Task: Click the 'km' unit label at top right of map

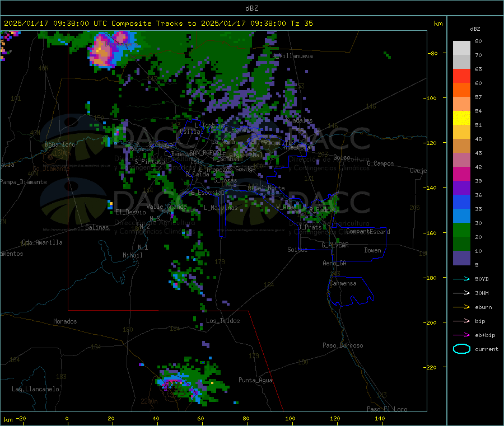Action: [x=438, y=24]
